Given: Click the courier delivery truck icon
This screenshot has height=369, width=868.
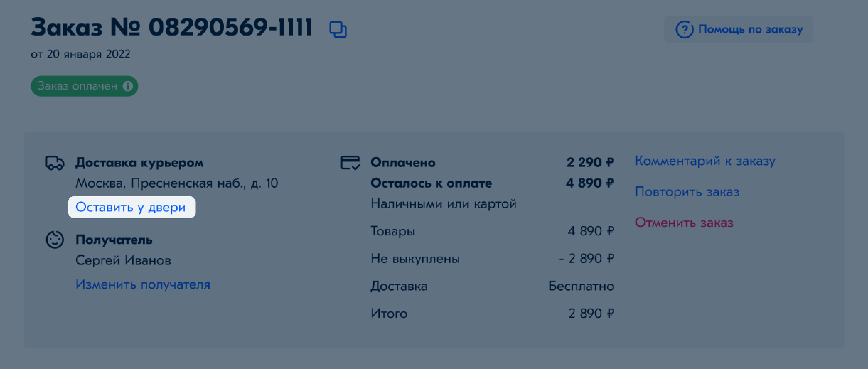Looking at the screenshot, I should coord(55,163).
